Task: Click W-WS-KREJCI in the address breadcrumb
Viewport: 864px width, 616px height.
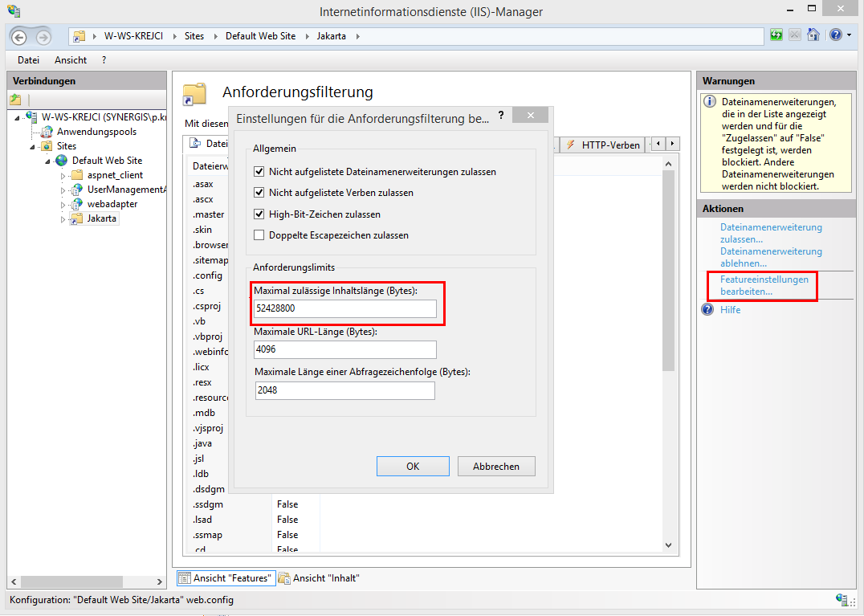Action: (x=134, y=36)
